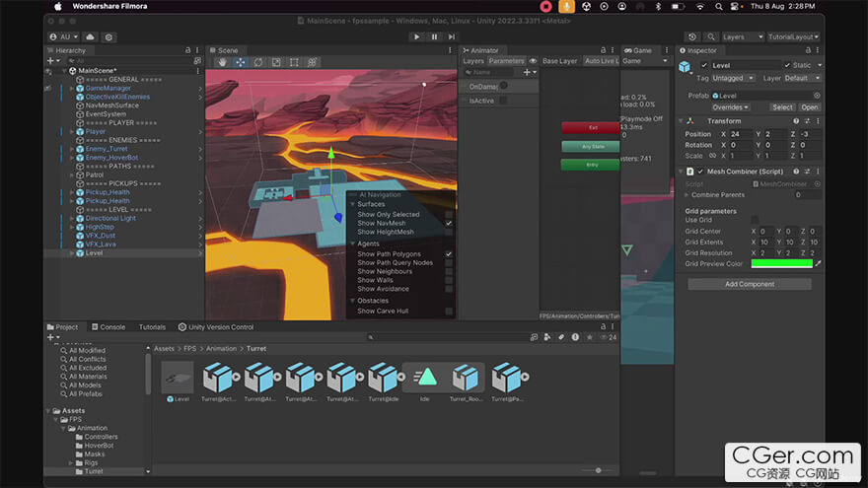Viewport: 868px width, 488px height.
Task: Open the Overrides dropdown
Action: point(731,107)
